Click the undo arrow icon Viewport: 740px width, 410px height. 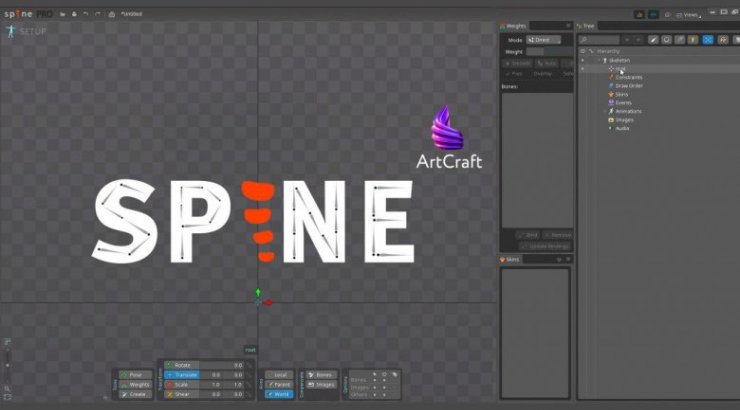pyautogui.click(x=85, y=14)
